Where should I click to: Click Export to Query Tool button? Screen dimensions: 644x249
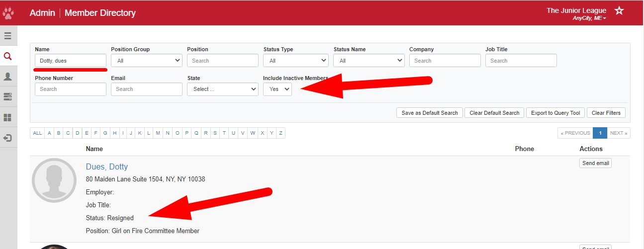coord(555,113)
